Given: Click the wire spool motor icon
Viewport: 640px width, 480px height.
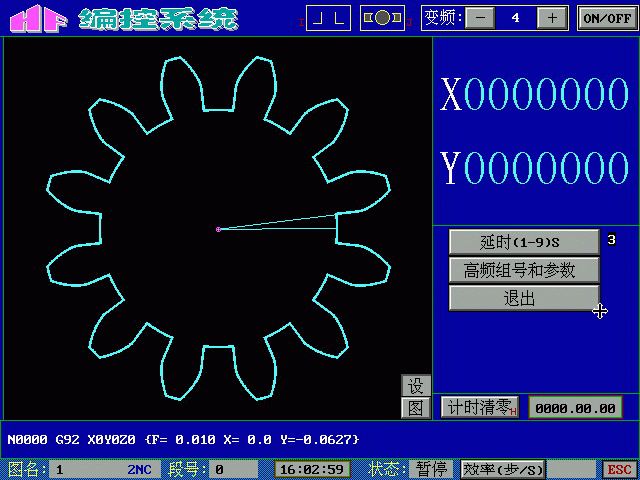Looking at the screenshot, I should click(x=382, y=18).
